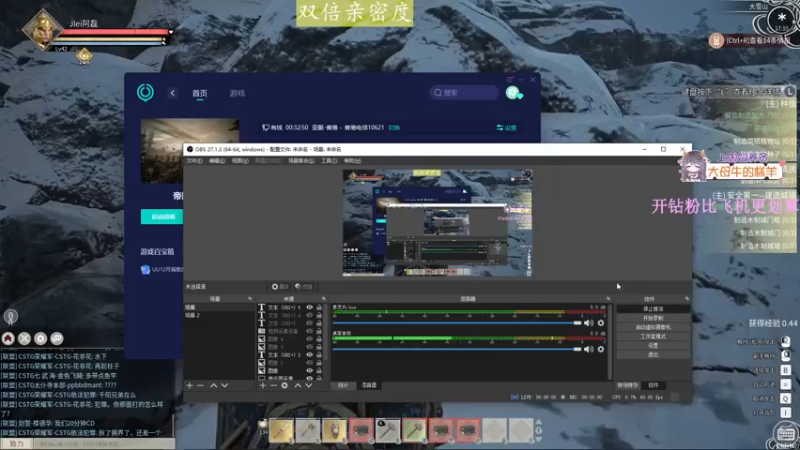Go back with the arrow in UU window

point(172,93)
